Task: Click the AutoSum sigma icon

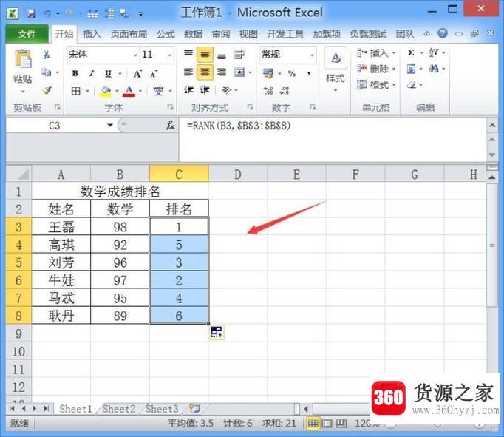Action: [411, 52]
